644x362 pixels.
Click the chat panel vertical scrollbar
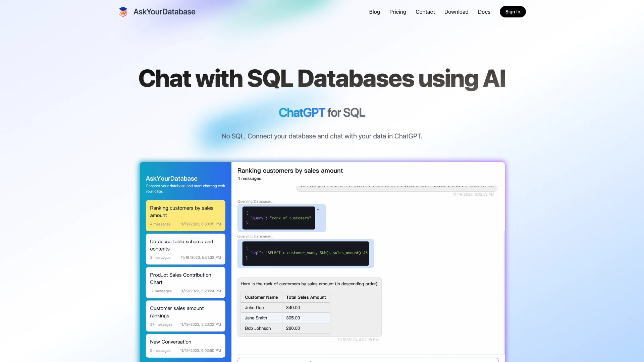(x=504, y=292)
